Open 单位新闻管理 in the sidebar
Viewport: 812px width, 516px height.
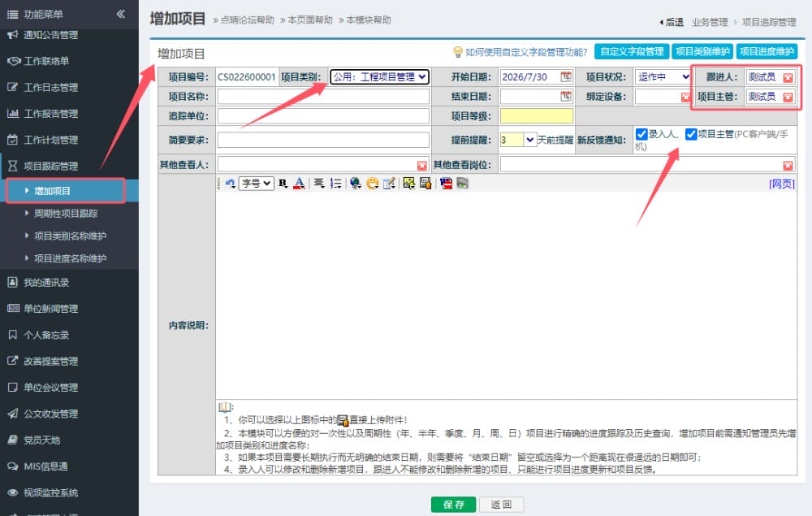(50, 309)
